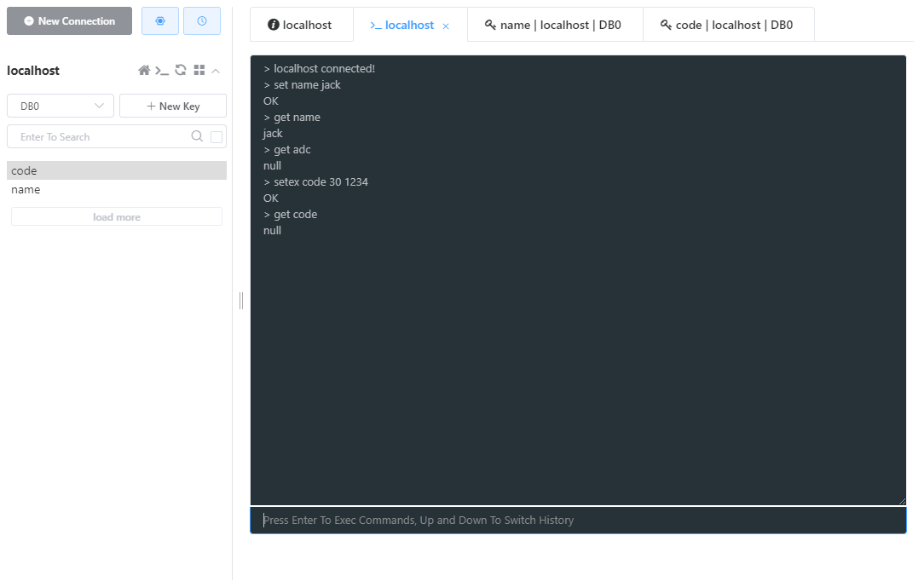Close the localhost console tab
The image size is (924, 587).
click(446, 26)
